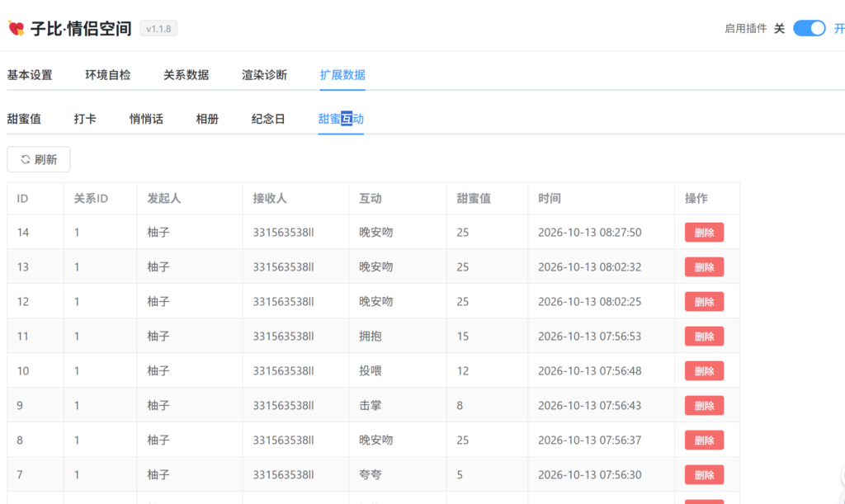Click the 甜蜜值 value 12

pyautogui.click(x=463, y=371)
